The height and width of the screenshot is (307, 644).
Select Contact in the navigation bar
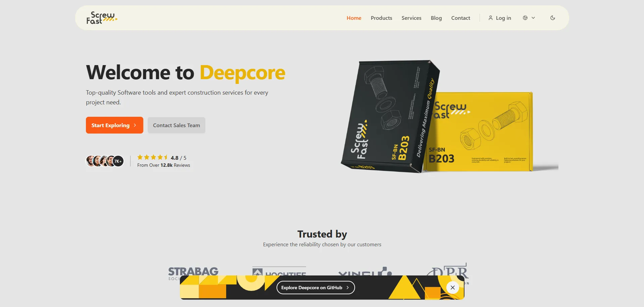pyautogui.click(x=460, y=18)
